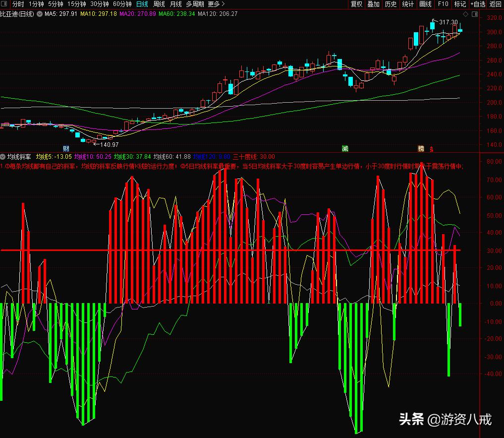Viewport: 504px width, 438px height.
Task: Click the 均线斜率 indicator name
Action: click(19, 157)
